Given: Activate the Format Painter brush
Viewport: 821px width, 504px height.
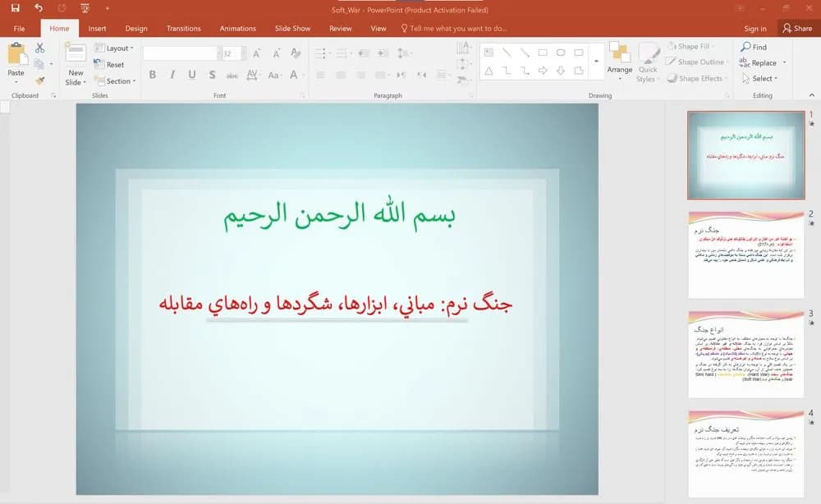Looking at the screenshot, I should [39, 80].
